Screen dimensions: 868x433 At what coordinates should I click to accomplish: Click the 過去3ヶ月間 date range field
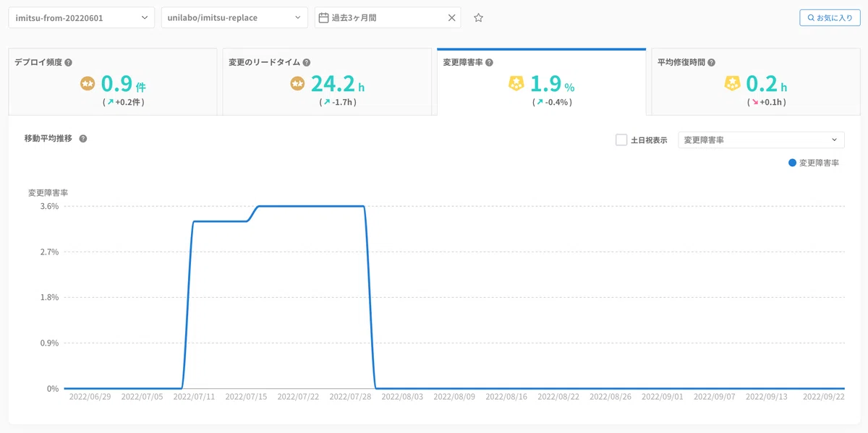(388, 17)
